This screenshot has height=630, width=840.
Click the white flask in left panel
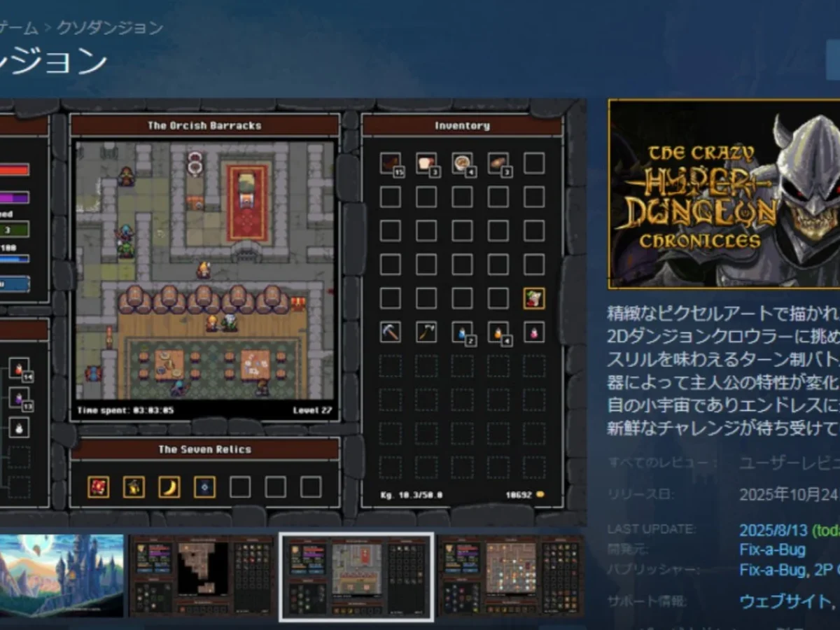(x=19, y=428)
